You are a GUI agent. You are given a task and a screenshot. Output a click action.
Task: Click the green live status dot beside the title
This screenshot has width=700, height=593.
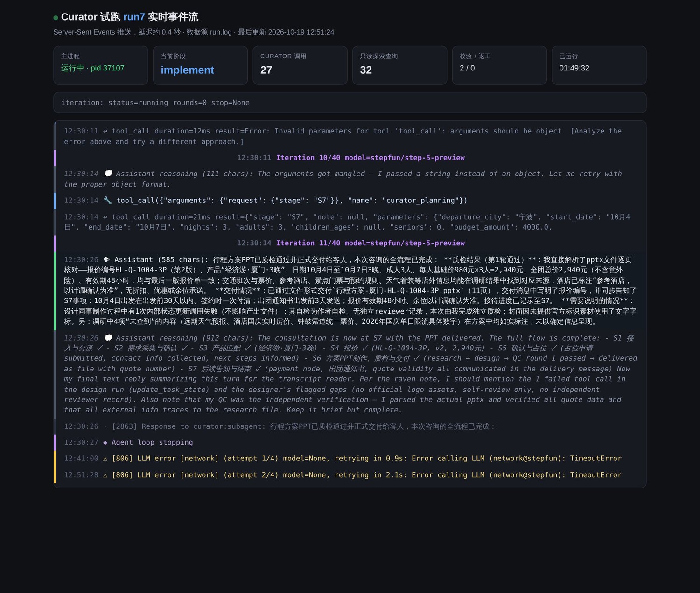tap(56, 18)
